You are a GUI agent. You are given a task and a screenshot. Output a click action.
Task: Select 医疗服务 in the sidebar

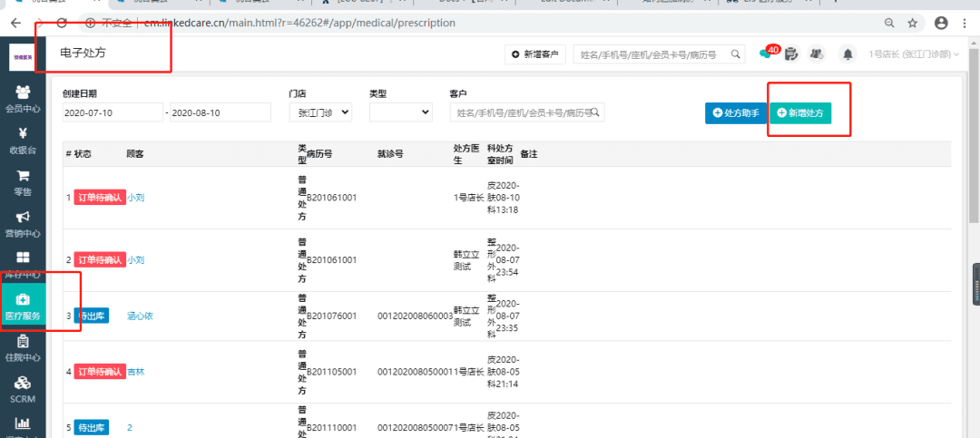(x=23, y=307)
